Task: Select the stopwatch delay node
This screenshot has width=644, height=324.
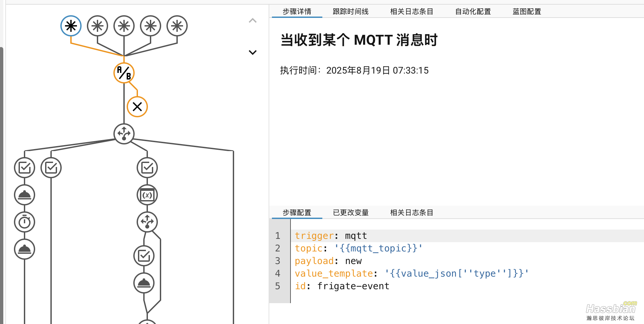Action: [25, 222]
